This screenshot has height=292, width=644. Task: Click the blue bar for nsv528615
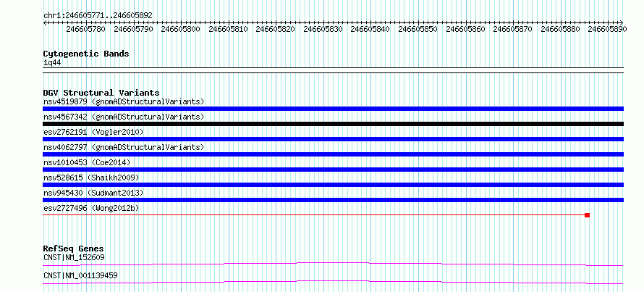coord(333,185)
